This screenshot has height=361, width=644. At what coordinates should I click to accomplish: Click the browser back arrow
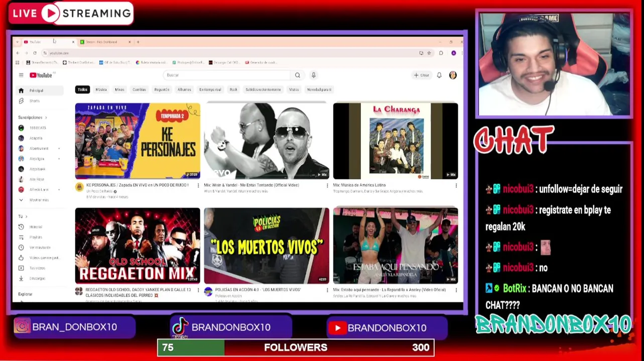(x=18, y=53)
